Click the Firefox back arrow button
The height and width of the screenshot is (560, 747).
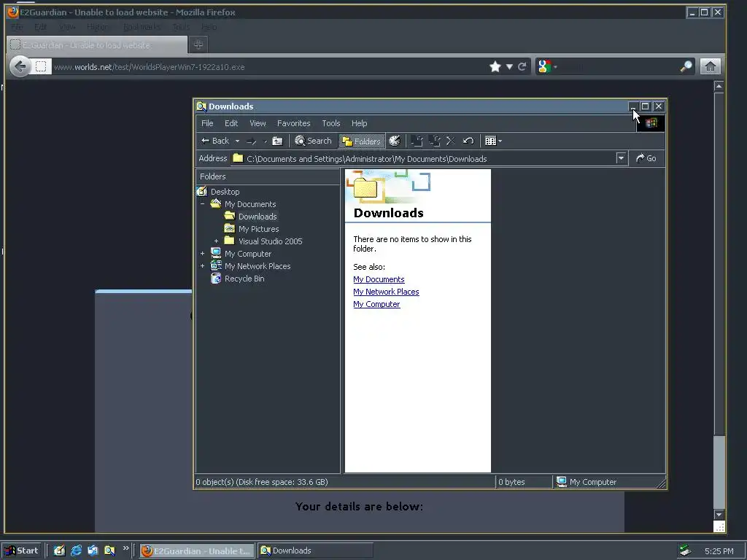point(20,66)
